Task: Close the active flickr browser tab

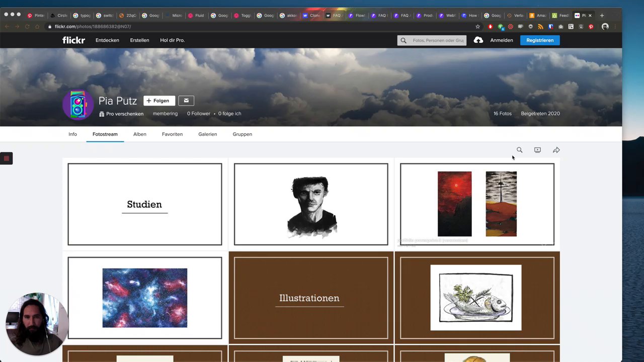Action: 590,16
